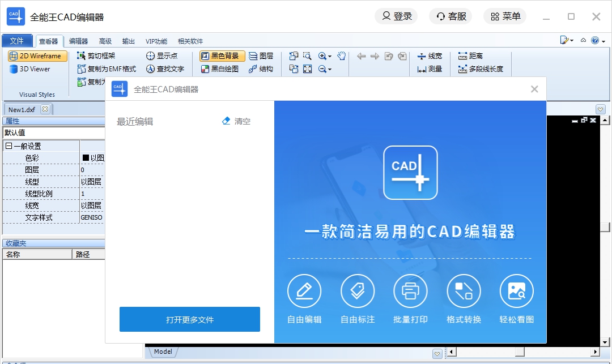
Task: Click the 打开更多文件 button
Action: 189,319
